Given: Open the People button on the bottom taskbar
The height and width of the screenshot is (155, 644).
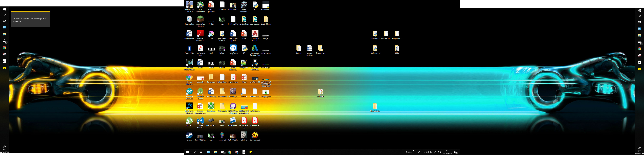Looking at the screenshot, I should pyautogui.click(x=419, y=152).
